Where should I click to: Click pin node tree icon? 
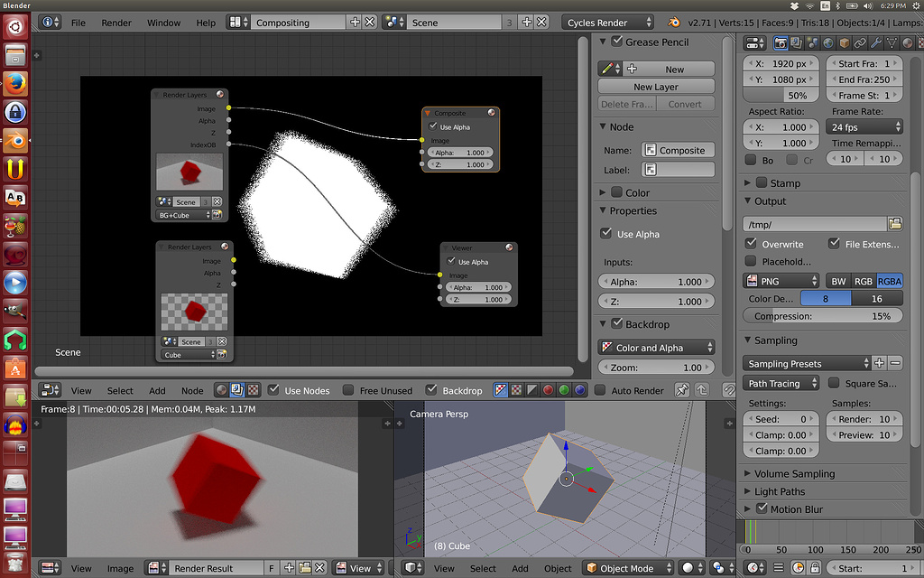click(x=682, y=390)
